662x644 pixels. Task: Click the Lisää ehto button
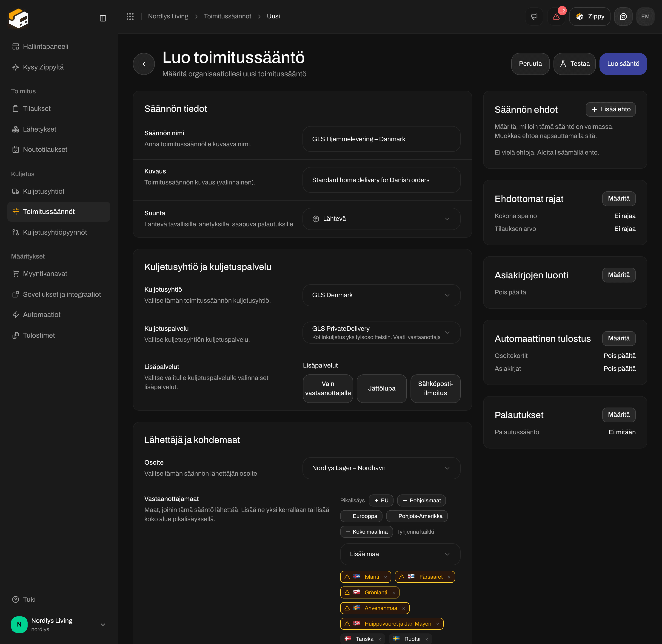[x=610, y=109]
